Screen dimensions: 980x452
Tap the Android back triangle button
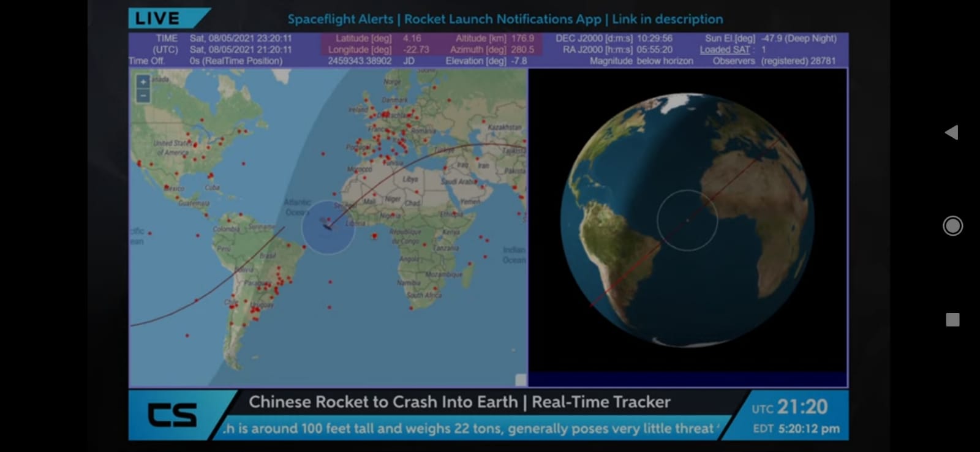coord(951,132)
